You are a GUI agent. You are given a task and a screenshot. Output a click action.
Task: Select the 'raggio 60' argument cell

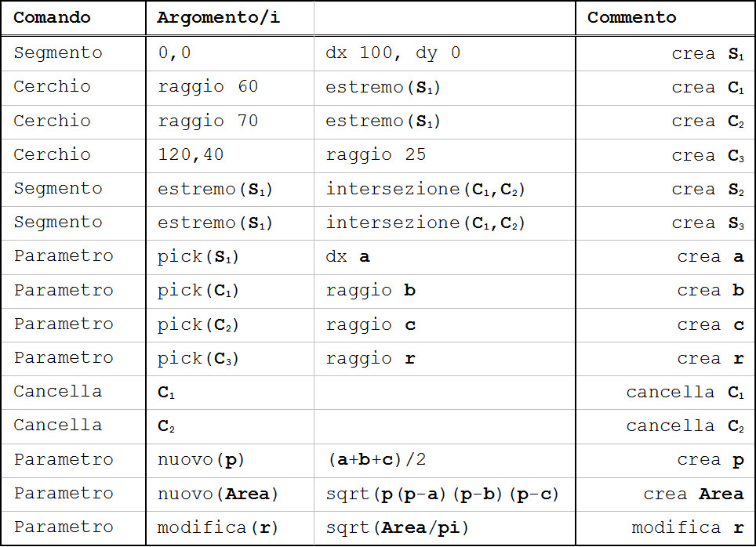[x=208, y=87]
